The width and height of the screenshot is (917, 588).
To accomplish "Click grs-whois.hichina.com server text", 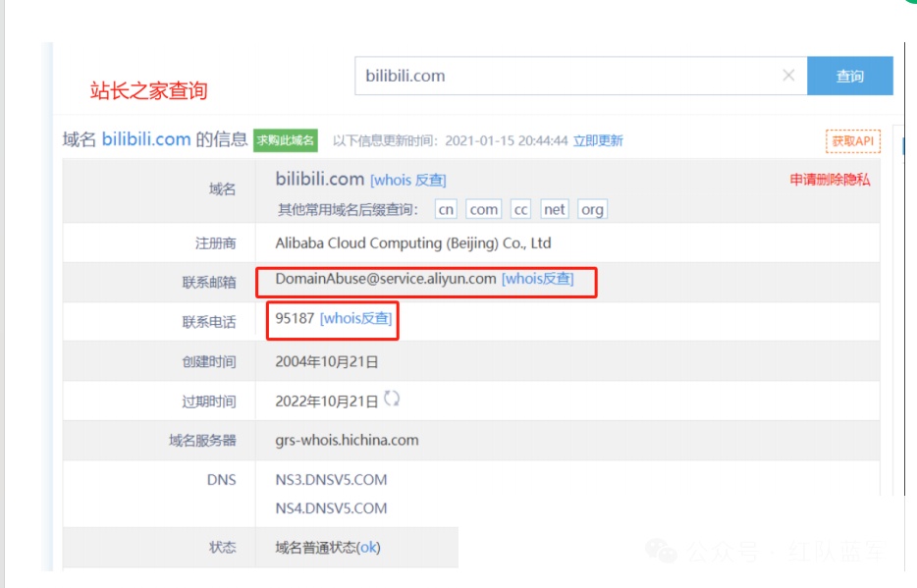I will click(x=347, y=440).
